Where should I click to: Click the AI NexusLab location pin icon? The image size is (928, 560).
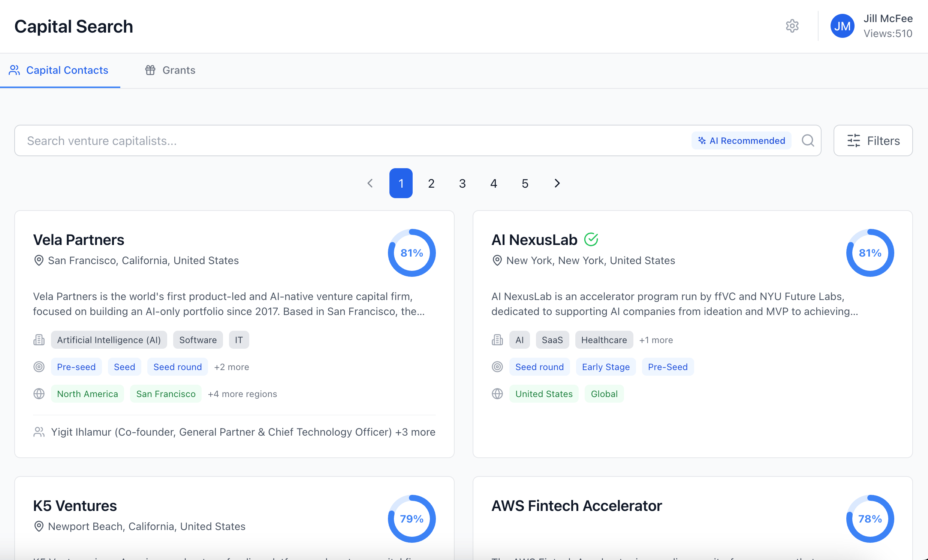click(x=497, y=260)
